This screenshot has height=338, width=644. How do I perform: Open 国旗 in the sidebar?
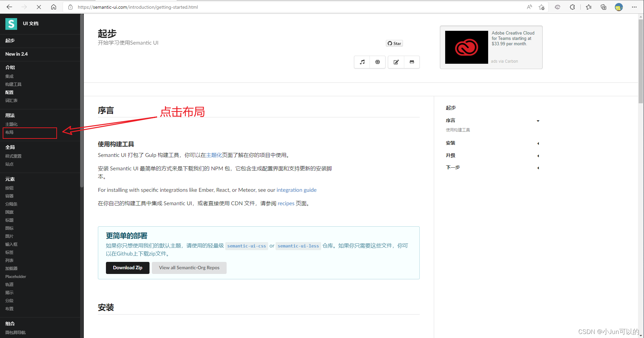click(9, 212)
